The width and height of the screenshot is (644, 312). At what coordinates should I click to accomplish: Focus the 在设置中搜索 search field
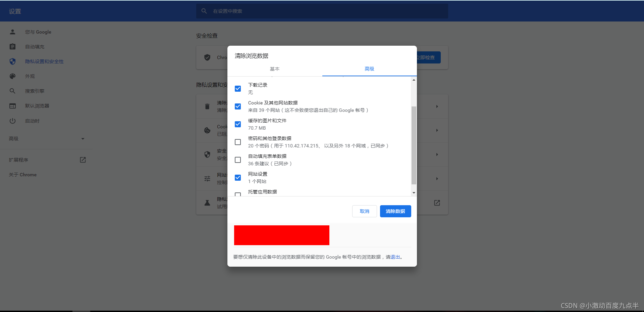(x=322, y=11)
